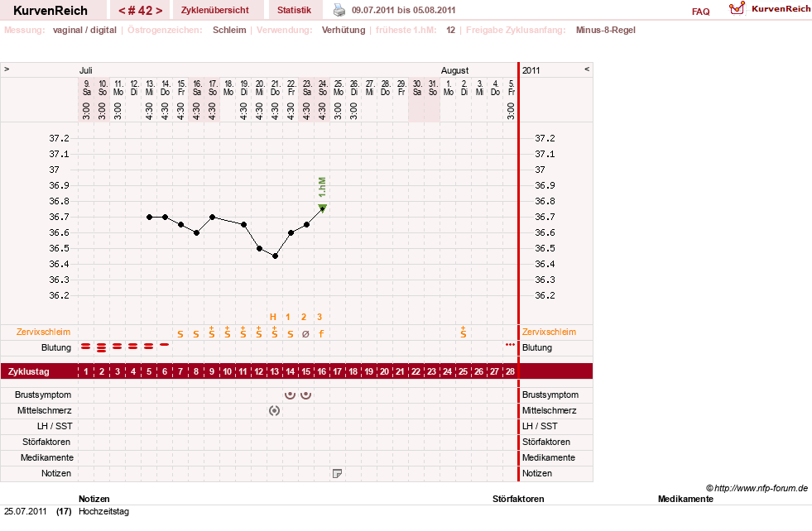
Task: Click the Brustsymptom symbol on cycle day 15
Action: pyautogui.click(x=306, y=395)
